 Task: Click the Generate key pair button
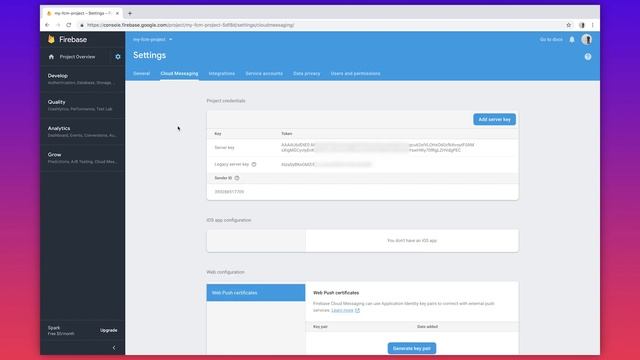[411, 348]
